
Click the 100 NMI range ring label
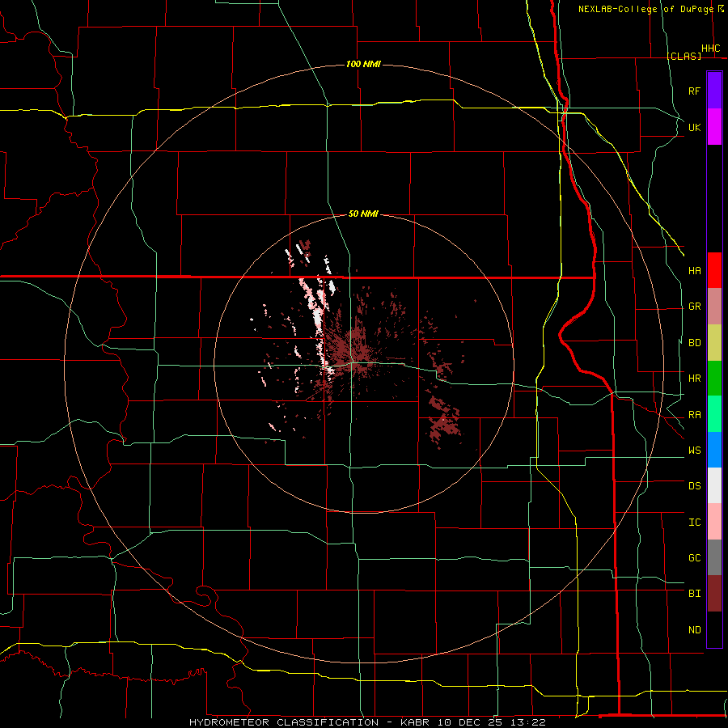[363, 64]
